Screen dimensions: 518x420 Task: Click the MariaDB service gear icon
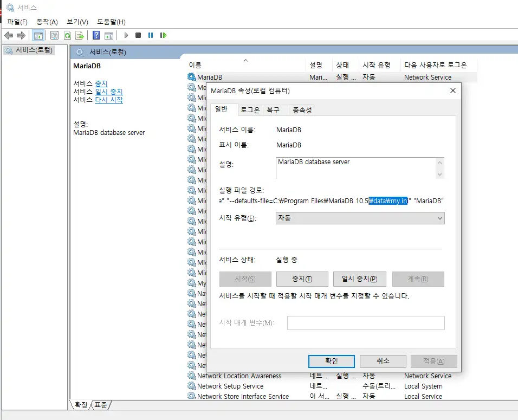(x=192, y=77)
